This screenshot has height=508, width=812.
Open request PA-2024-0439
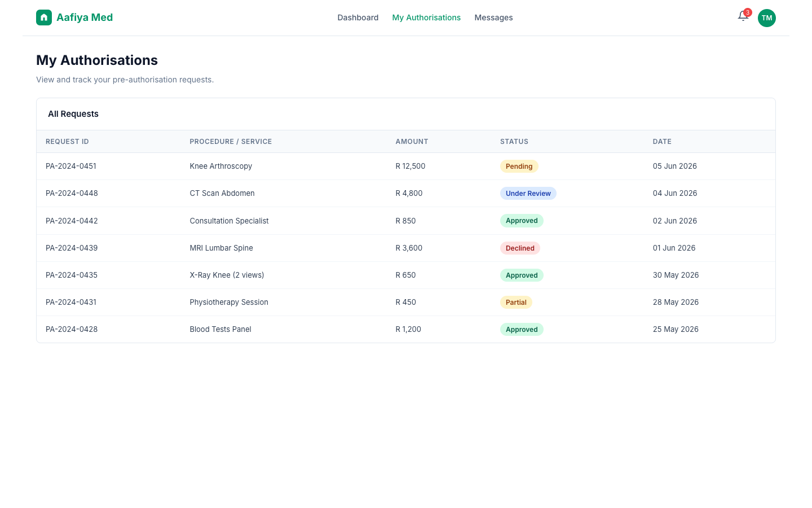coord(72,248)
